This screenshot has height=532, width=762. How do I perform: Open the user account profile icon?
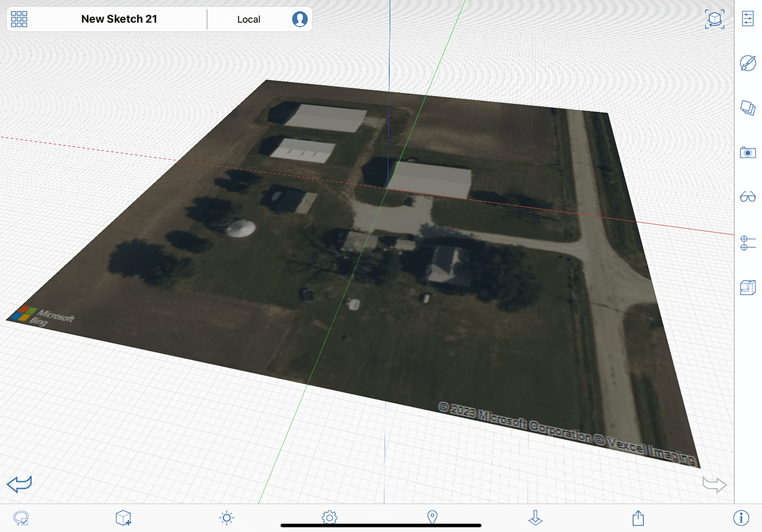point(300,19)
